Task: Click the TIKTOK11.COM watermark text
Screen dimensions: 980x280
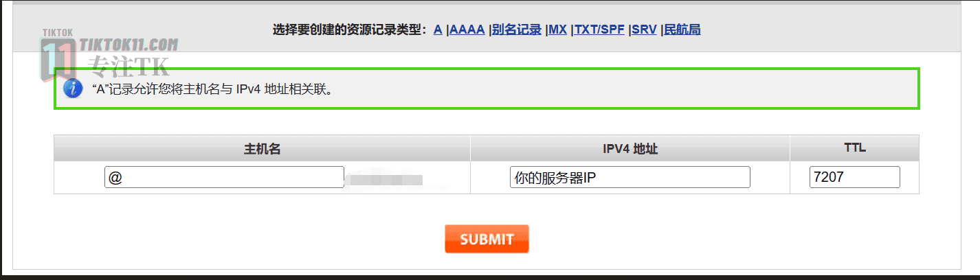Action: (x=129, y=45)
